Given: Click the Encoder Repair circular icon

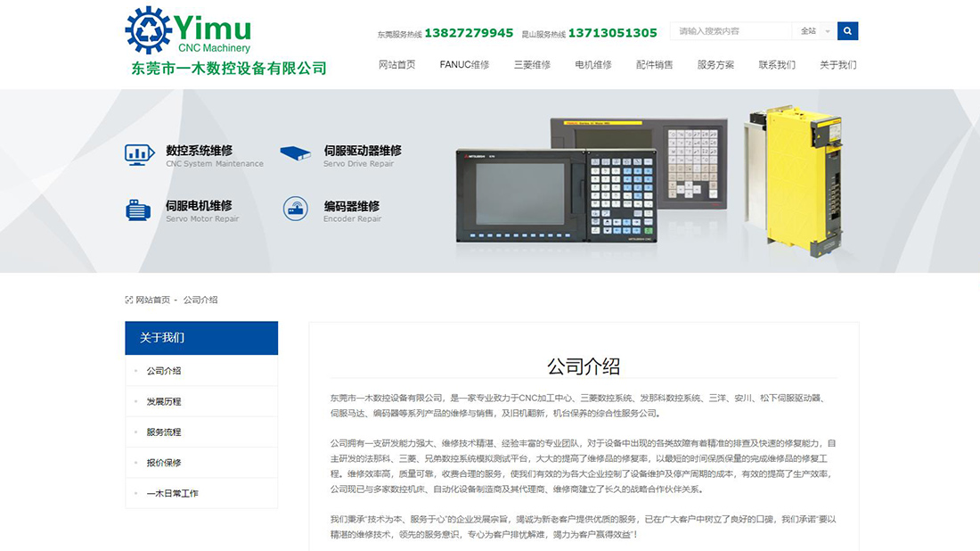Looking at the screenshot, I should pyautogui.click(x=295, y=210).
